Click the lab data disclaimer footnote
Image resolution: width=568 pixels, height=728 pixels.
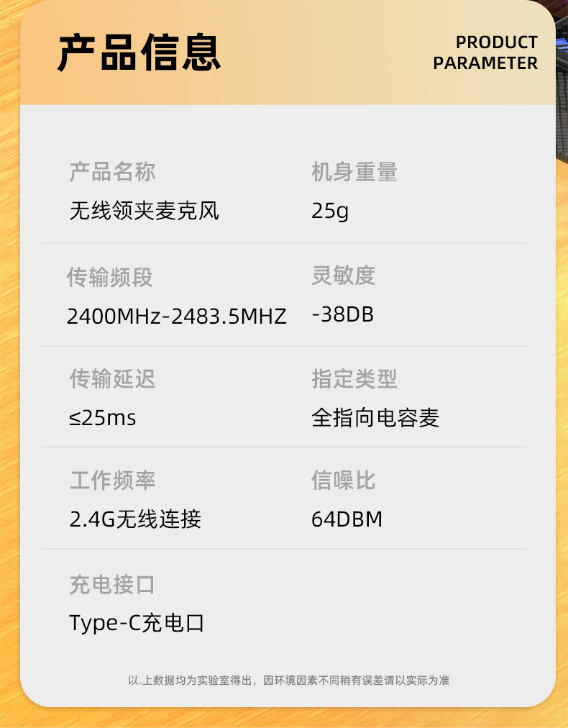click(x=288, y=680)
